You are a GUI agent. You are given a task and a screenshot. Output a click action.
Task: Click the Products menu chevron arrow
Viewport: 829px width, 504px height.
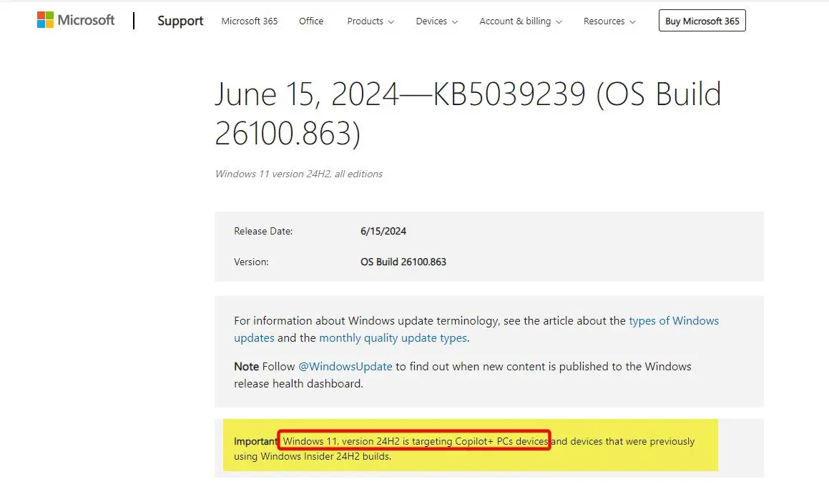[x=391, y=22]
